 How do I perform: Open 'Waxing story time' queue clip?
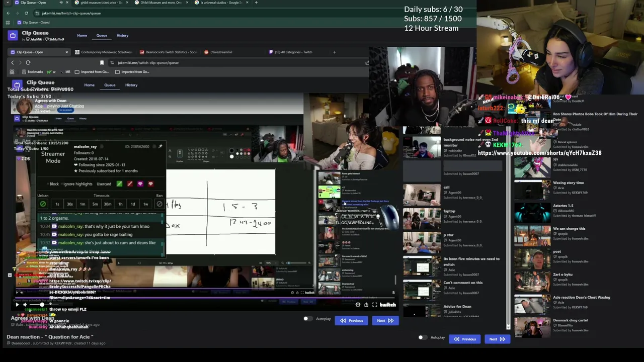coord(532,190)
